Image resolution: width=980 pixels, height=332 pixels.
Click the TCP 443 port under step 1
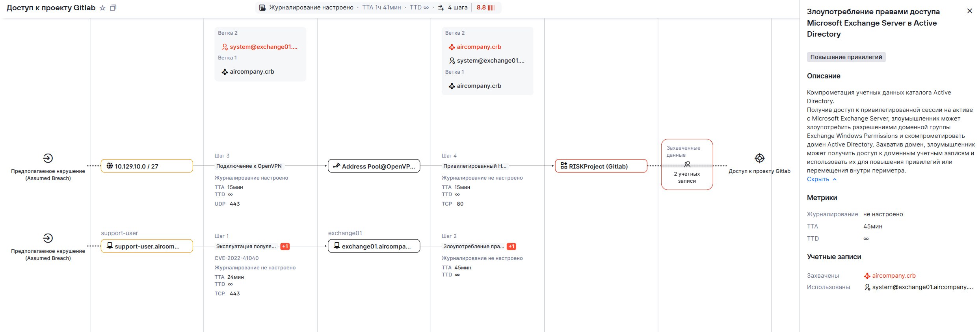click(x=227, y=294)
